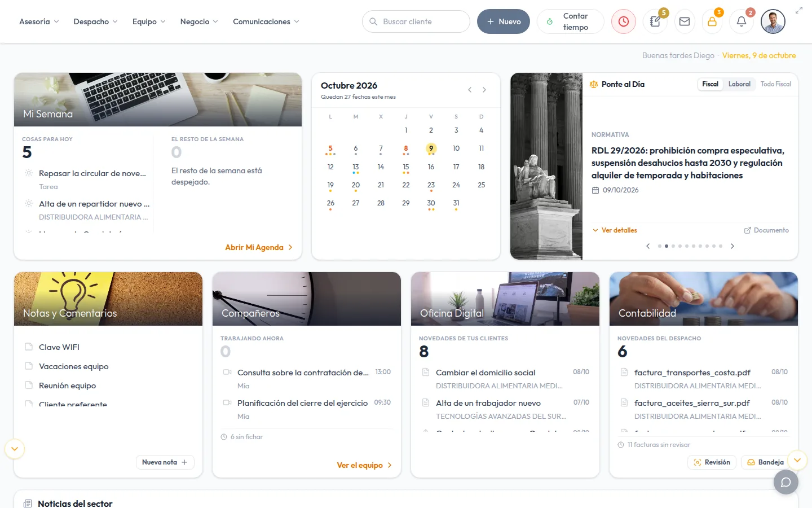This screenshot has width=812, height=508.
Task: Expand the Comunicaciones menu
Action: 266,21
